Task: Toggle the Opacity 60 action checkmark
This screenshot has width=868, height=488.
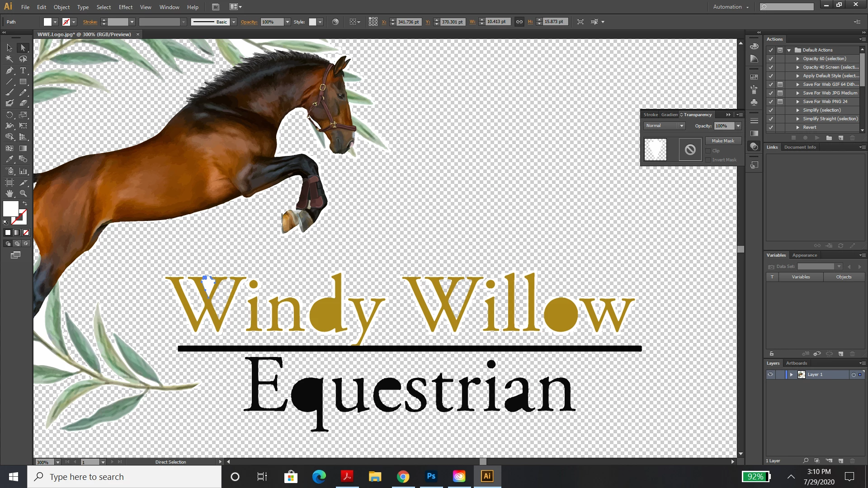Action: coord(771,59)
